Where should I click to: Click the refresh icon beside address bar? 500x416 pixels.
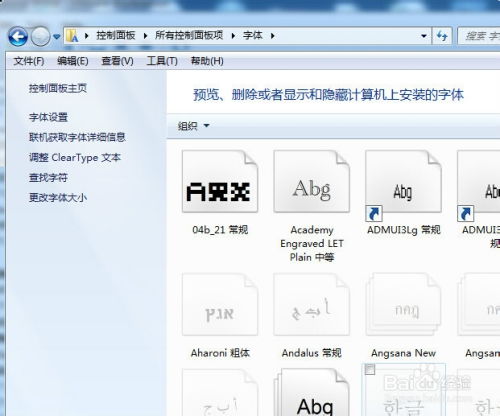click(x=442, y=35)
